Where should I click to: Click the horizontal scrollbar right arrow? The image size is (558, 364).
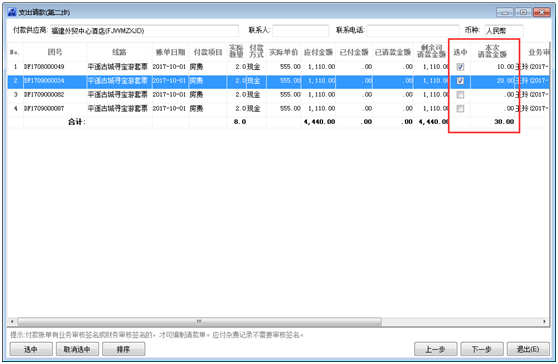click(544, 321)
